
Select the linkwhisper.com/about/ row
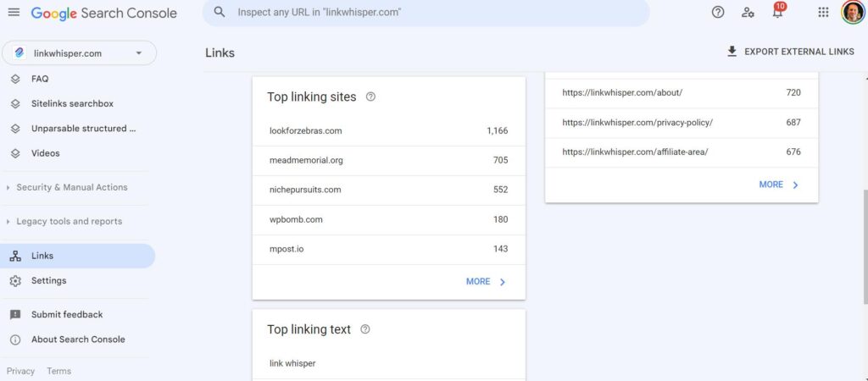click(x=682, y=93)
